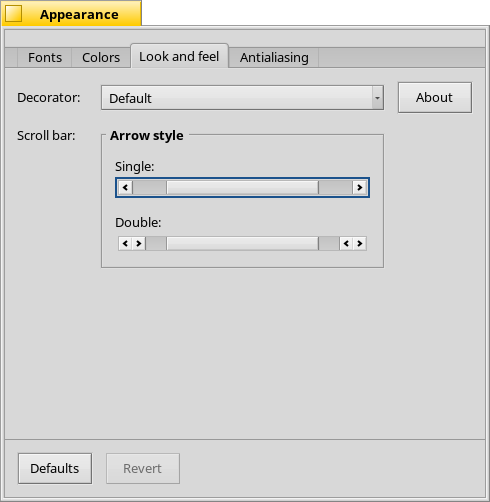Screen dimensions: 490x502
Task: Click the "Double:" label
Action: [x=138, y=222]
